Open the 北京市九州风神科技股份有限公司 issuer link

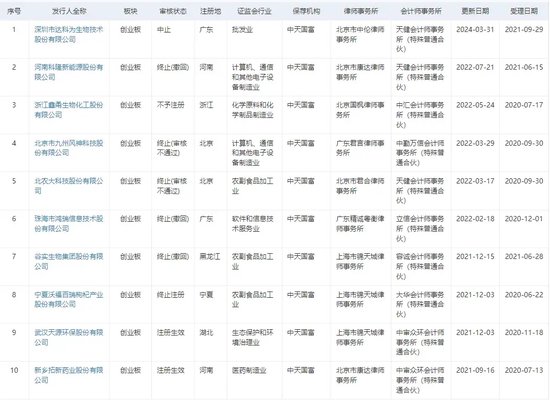[69, 148]
